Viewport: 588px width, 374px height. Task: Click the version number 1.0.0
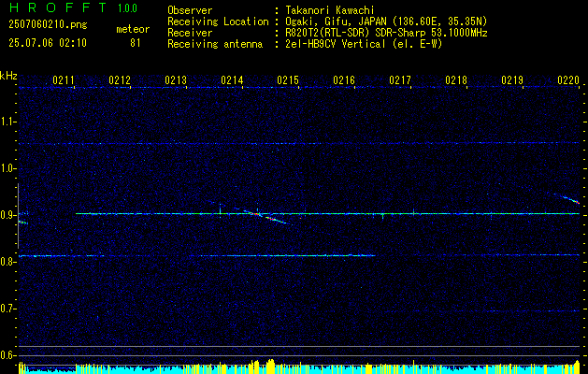(127, 8)
